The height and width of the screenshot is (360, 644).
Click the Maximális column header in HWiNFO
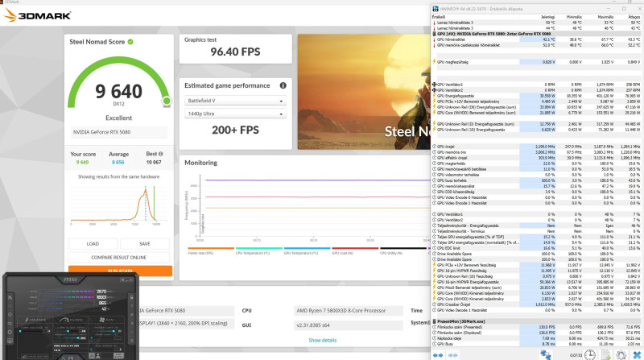(605, 17)
